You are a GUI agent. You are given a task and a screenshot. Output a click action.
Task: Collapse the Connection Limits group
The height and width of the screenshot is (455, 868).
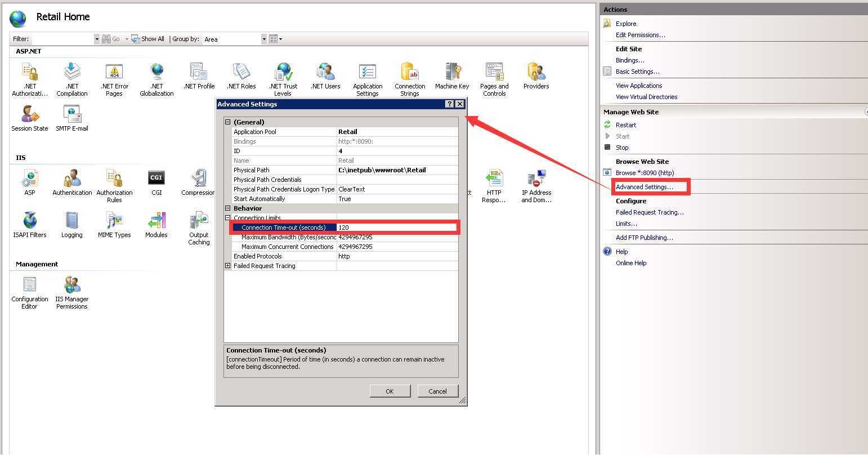pos(228,218)
